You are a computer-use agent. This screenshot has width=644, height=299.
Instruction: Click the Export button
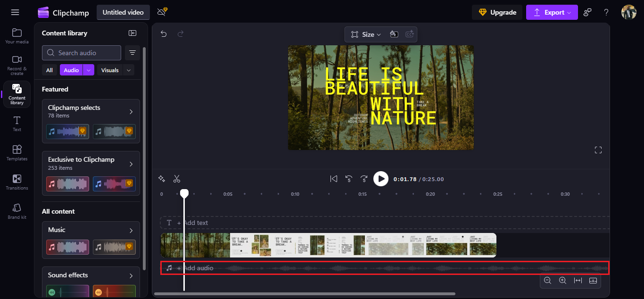pyautogui.click(x=552, y=12)
